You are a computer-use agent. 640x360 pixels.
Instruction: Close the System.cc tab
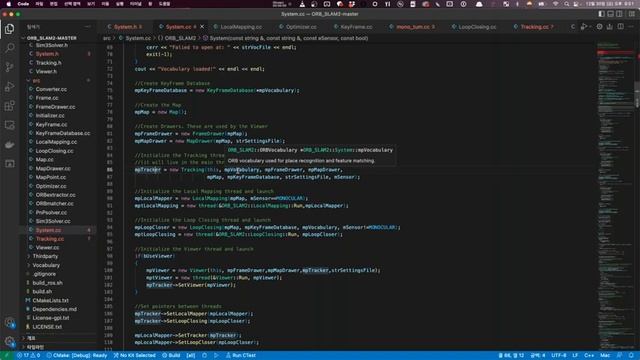tap(202, 27)
